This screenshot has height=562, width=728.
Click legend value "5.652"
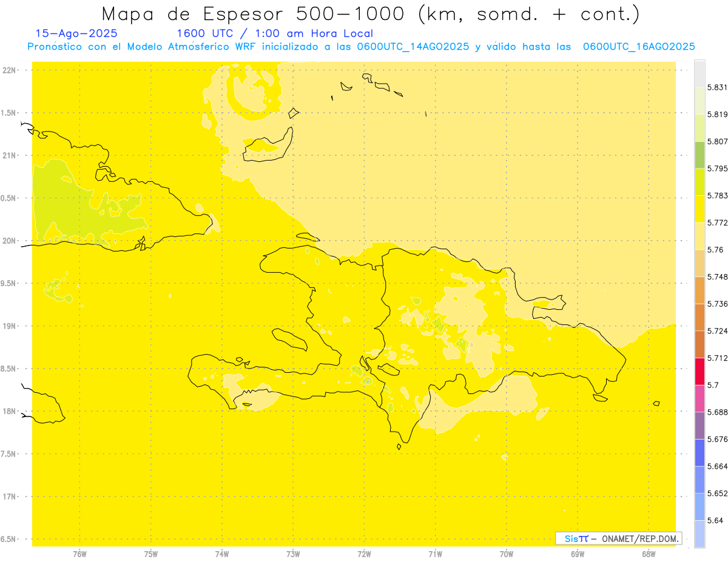pos(717,493)
